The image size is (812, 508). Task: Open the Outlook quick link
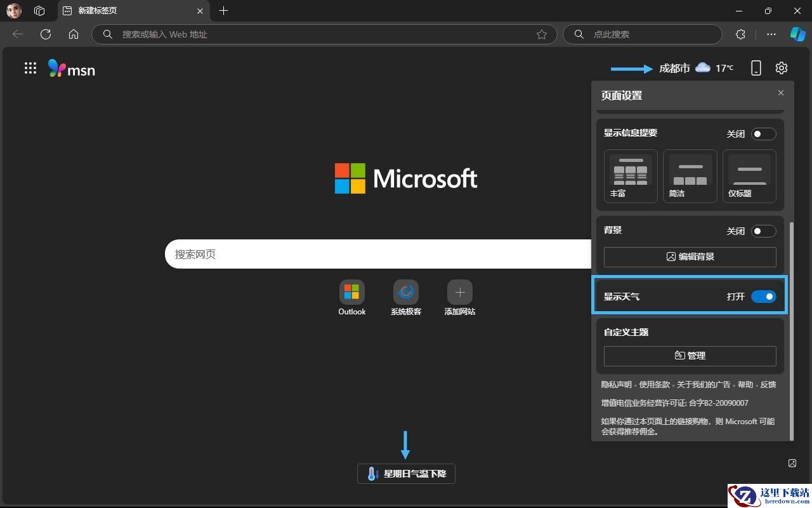(352, 298)
